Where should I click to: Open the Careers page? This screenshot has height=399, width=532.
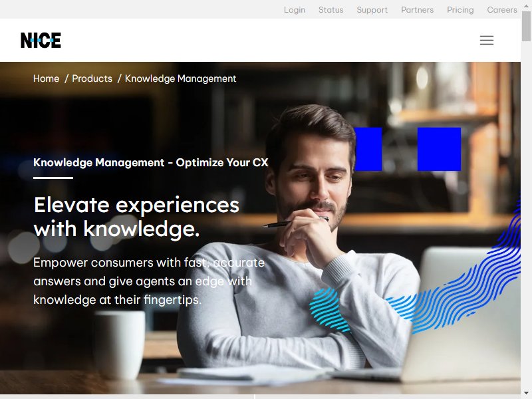click(x=502, y=10)
